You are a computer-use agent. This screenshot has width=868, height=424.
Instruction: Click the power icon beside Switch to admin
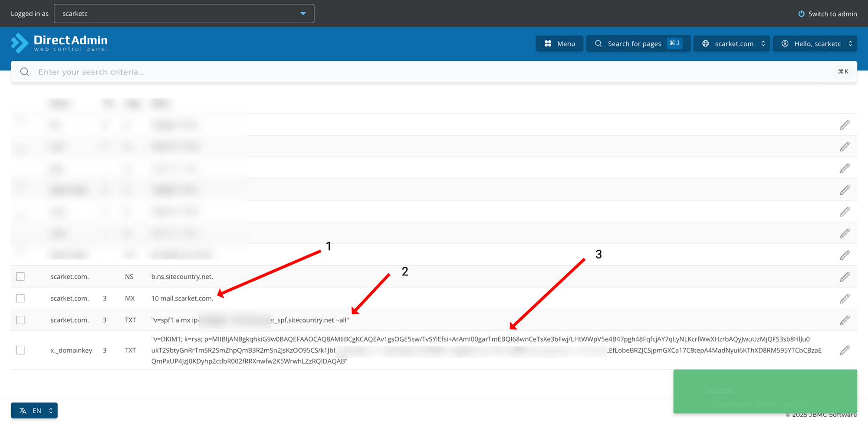pyautogui.click(x=801, y=13)
